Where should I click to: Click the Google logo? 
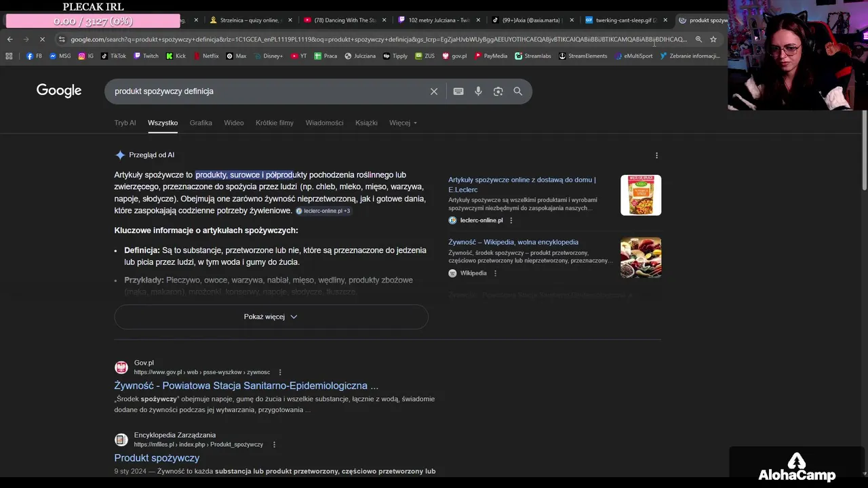59,91
